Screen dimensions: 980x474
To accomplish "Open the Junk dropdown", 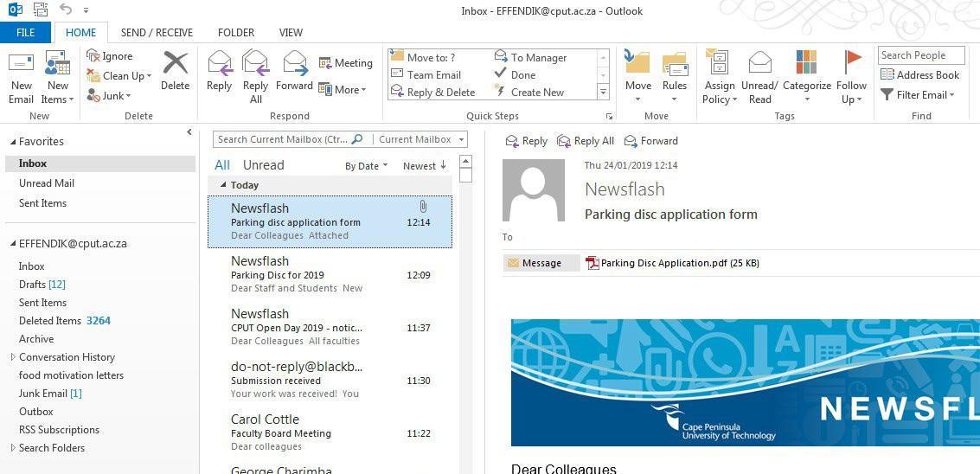I will pyautogui.click(x=109, y=96).
